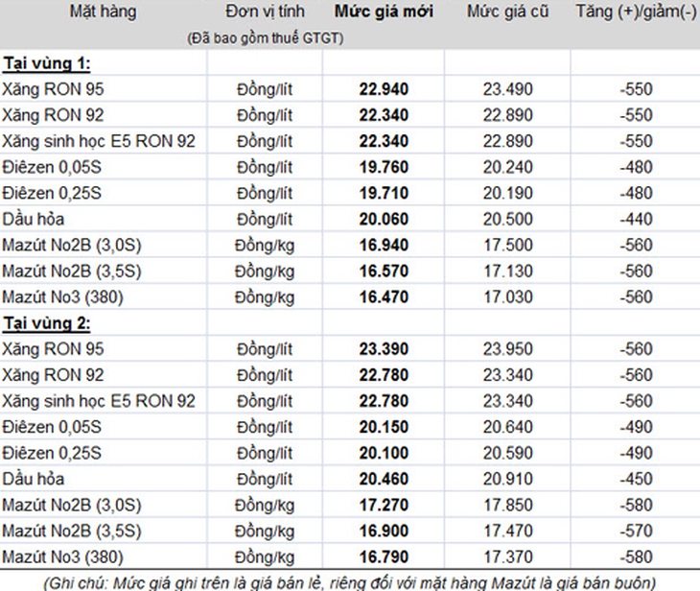
Task: Click old price 23.950 cell
Action: [507, 349]
